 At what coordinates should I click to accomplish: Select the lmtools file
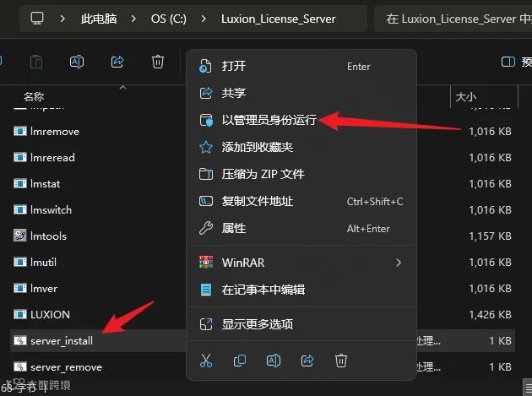[48, 236]
